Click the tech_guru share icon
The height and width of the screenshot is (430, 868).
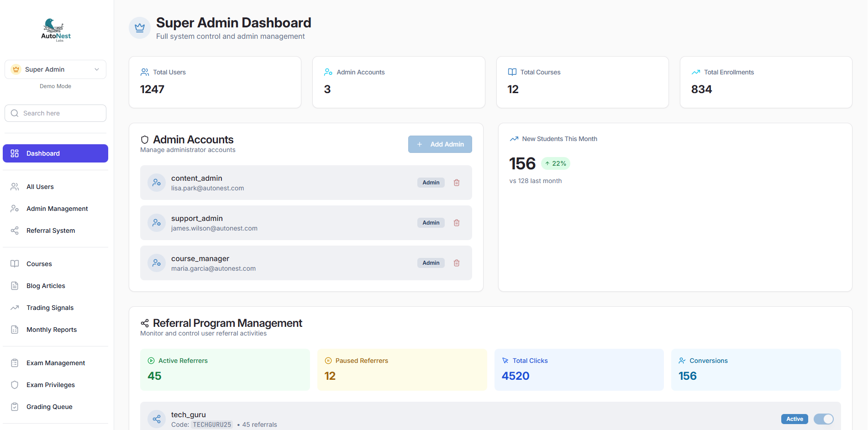(157, 419)
